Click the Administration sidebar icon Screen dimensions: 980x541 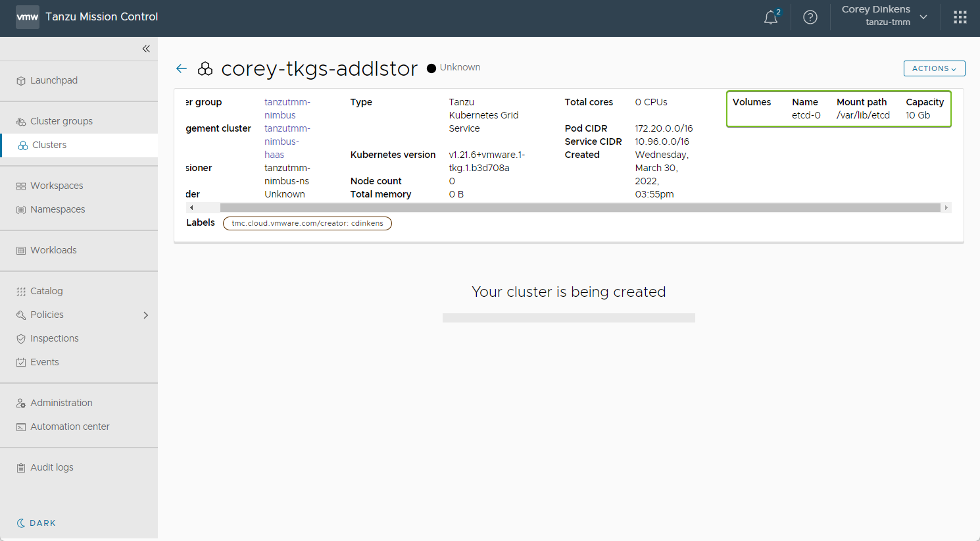21,403
